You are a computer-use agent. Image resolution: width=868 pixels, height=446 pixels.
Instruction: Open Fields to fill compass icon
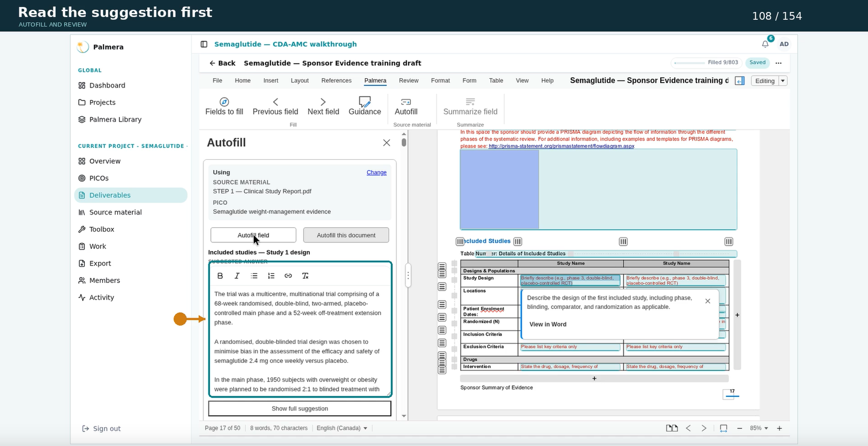pos(224,102)
